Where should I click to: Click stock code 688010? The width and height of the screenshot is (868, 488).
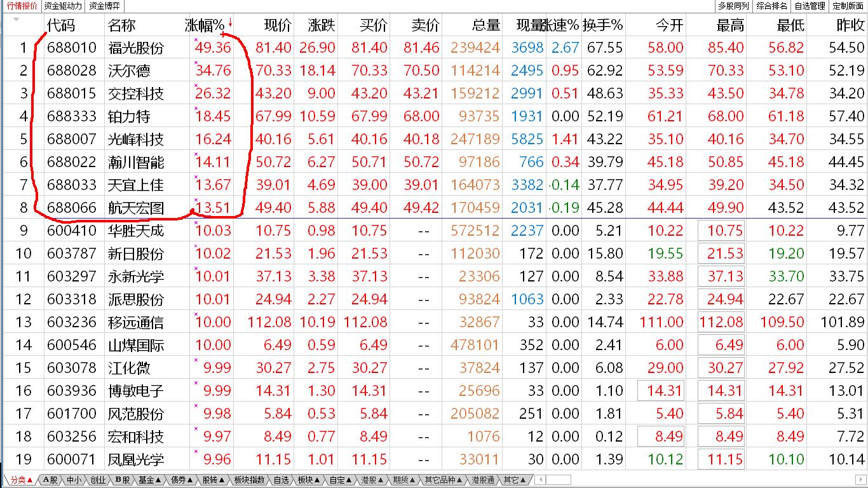tap(72, 48)
